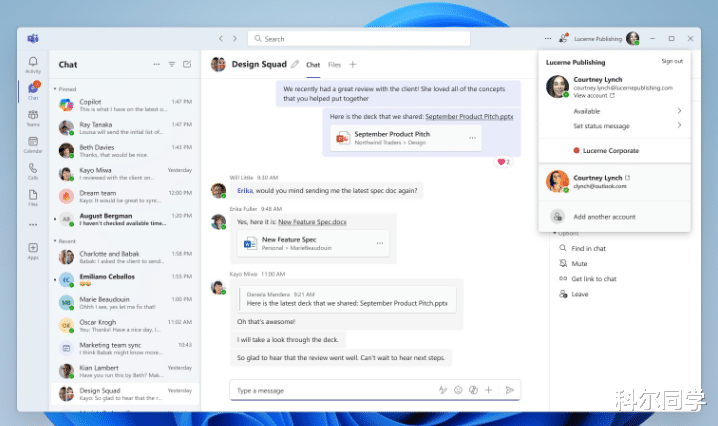This screenshot has width=718, height=426.
Task: Select Leave option for this chat
Action: click(x=574, y=294)
